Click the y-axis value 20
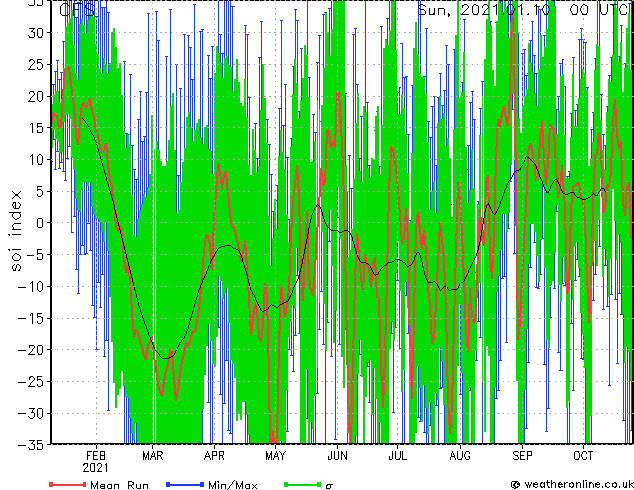Image resolution: width=634 pixels, height=490 pixels. (36, 96)
